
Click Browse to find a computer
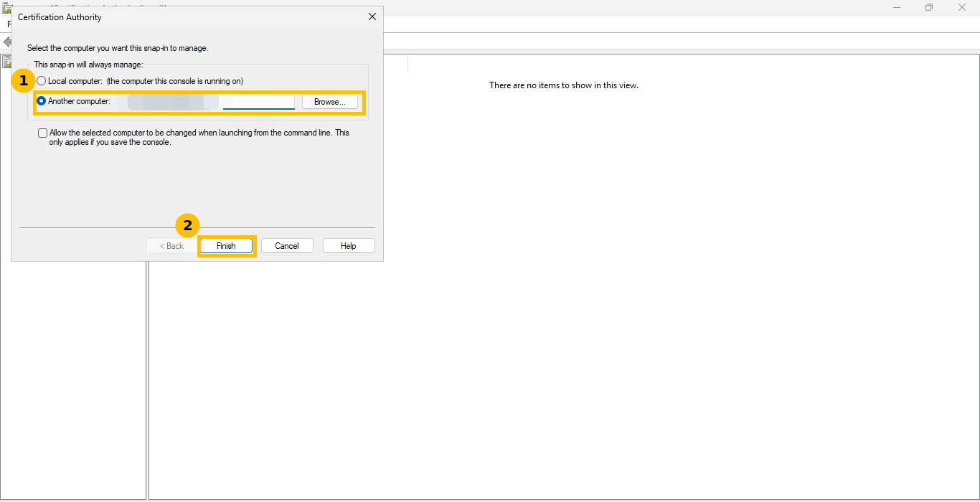(330, 102)
